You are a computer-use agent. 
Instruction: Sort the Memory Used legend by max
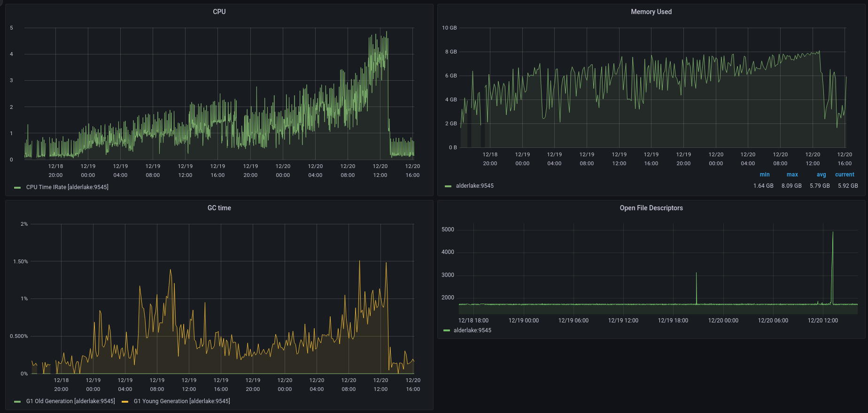click(792, 175)
